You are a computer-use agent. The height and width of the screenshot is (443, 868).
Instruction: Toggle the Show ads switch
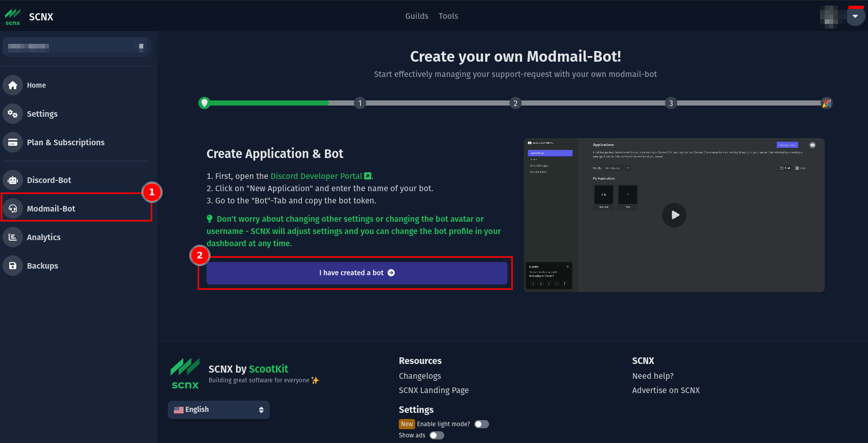(437, 435)
